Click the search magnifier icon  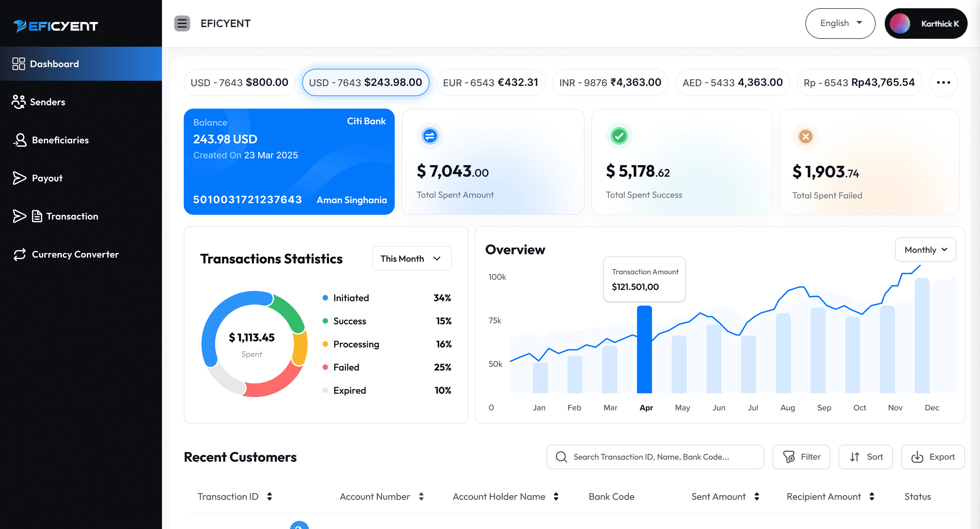click(x=561, y=457)
